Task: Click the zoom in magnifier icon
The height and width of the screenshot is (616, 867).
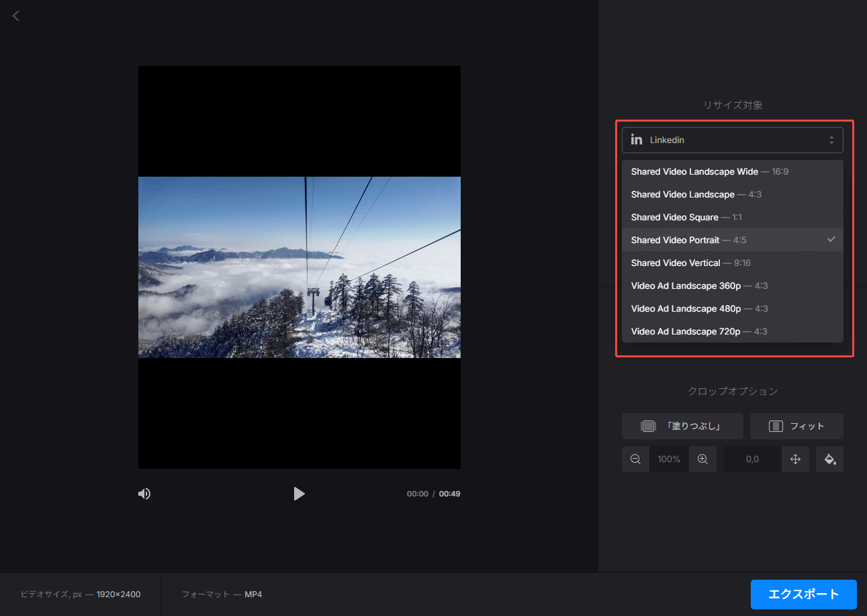Action: tap(702, 459)
